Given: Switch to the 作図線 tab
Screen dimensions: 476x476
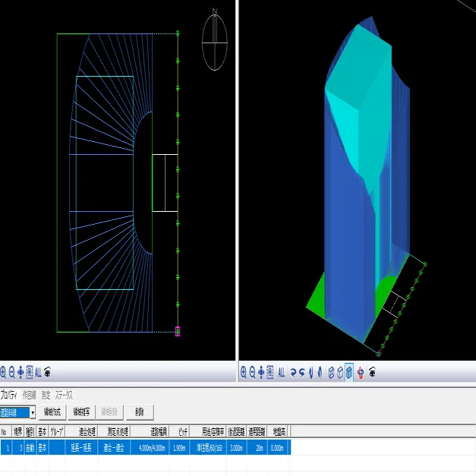Looking at the screenshot, I should [x=30, y=395].
